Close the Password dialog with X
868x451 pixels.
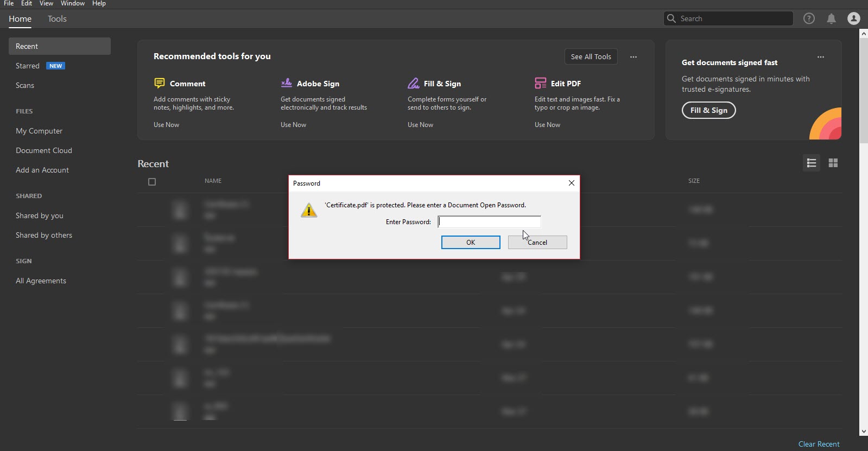point(572,183)
